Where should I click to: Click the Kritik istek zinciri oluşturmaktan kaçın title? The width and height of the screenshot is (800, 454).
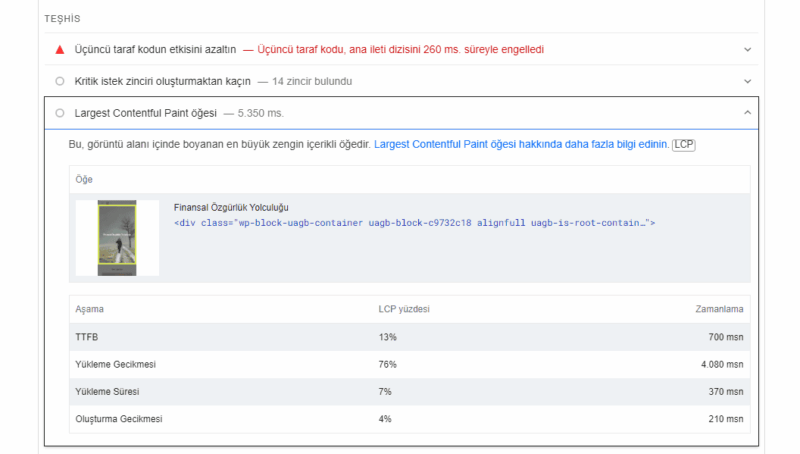pos(165,81)
